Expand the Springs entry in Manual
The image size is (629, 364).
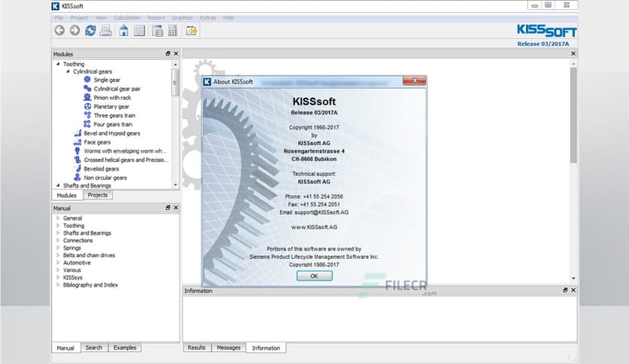58,248
